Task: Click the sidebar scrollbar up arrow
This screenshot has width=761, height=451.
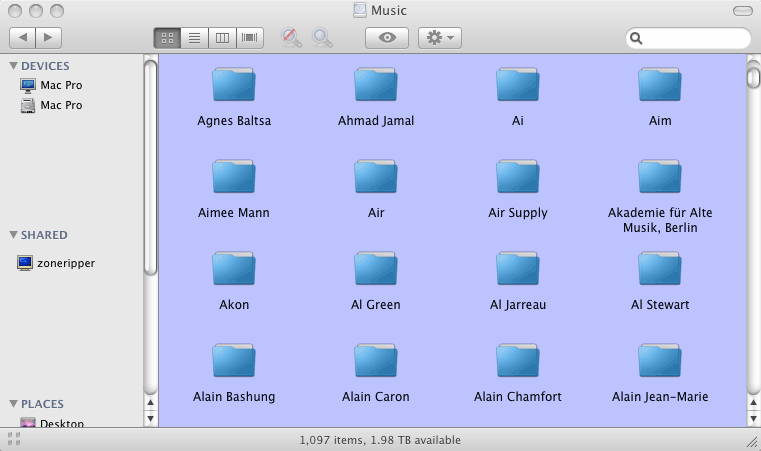Action: pyautogui.click(x=150, y=402)
